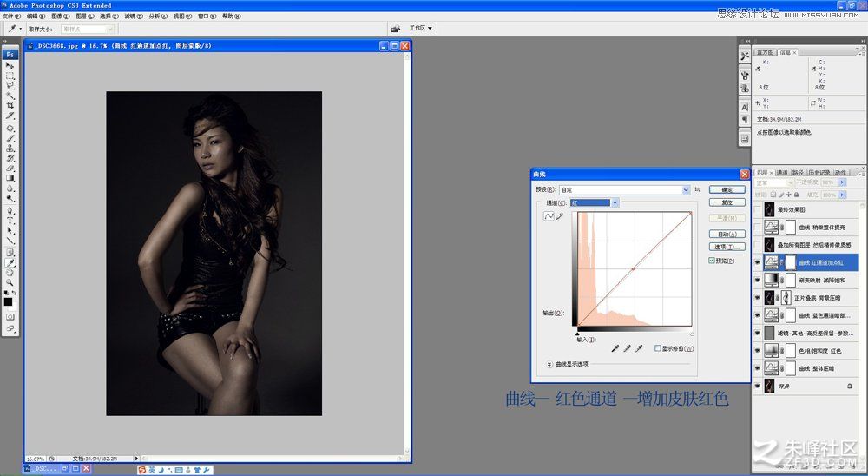Image resolution: width=868 pixels, height=476 pixels.
Task: Select the Line shape tool
Action: coord(10,241)
